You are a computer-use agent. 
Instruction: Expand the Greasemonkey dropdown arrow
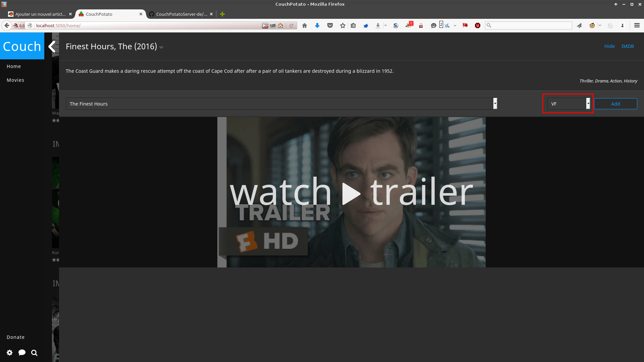click(x=600, y=25)
